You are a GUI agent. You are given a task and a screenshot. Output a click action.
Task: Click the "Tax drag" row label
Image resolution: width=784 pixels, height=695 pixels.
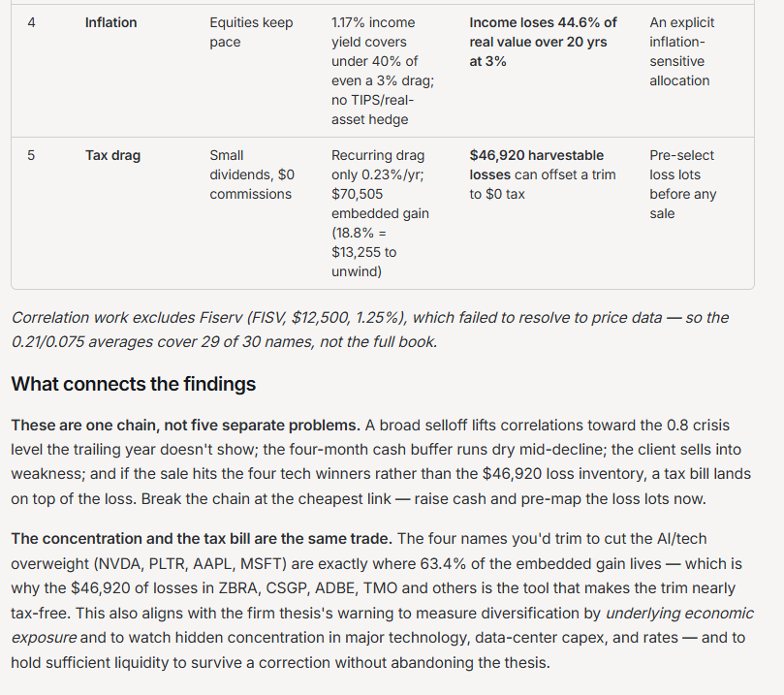coord(112,155)
